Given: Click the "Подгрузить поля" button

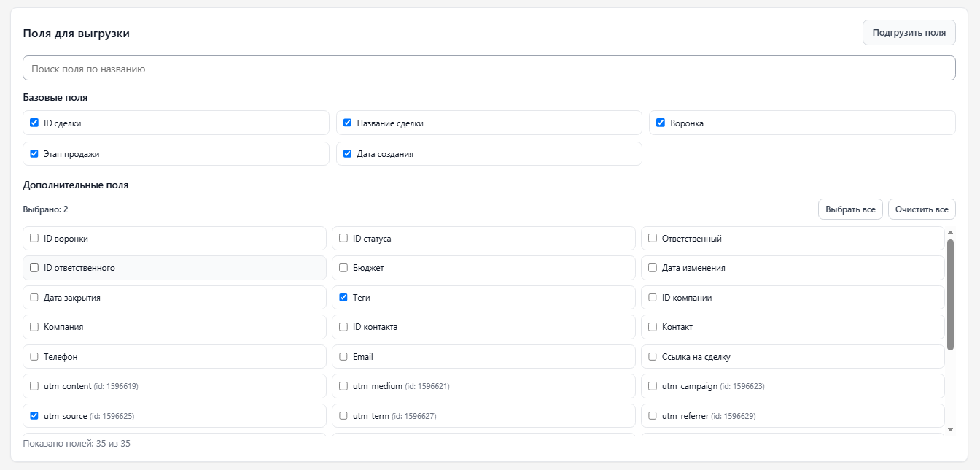Looking at the screenshot, I should coord(909,33).
